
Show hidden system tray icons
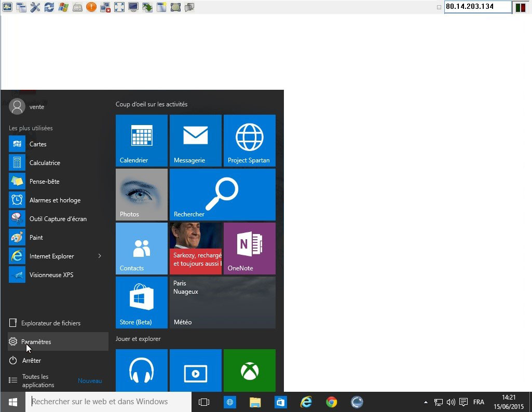pos(426,402)
